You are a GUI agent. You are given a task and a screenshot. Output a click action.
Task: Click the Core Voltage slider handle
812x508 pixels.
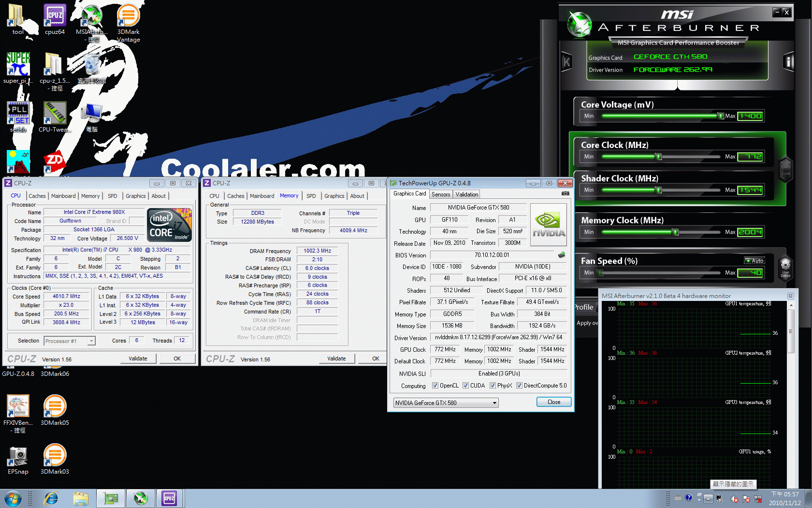click(x=720, y=116)
